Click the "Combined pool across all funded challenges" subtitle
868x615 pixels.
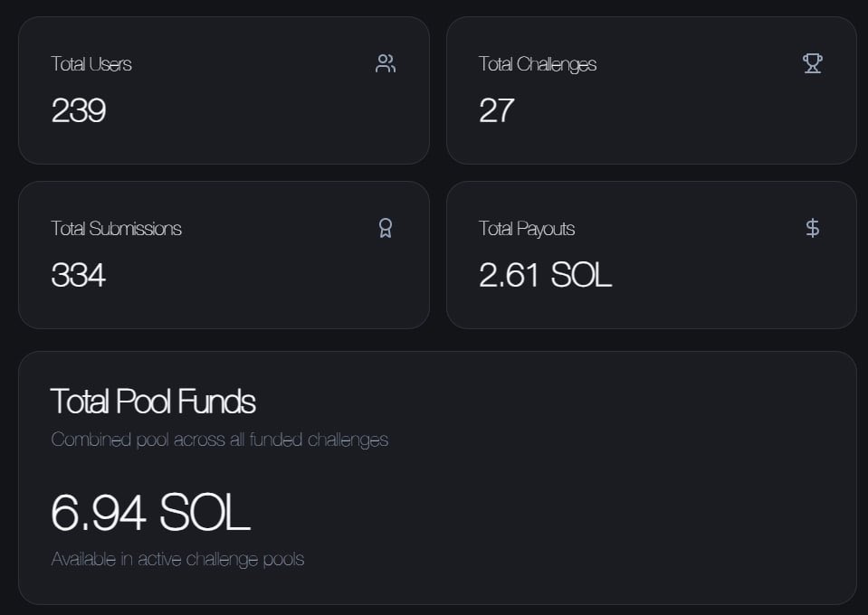(220, 440)
